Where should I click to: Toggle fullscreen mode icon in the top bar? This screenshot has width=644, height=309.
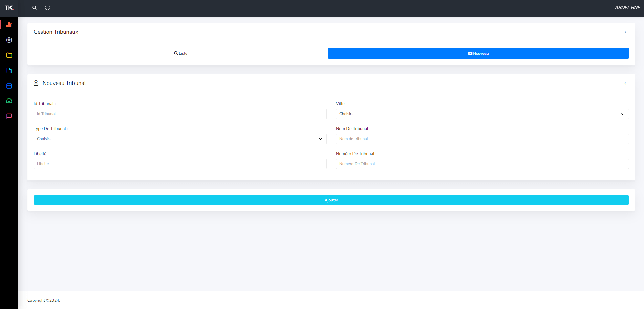pos(47,8)
